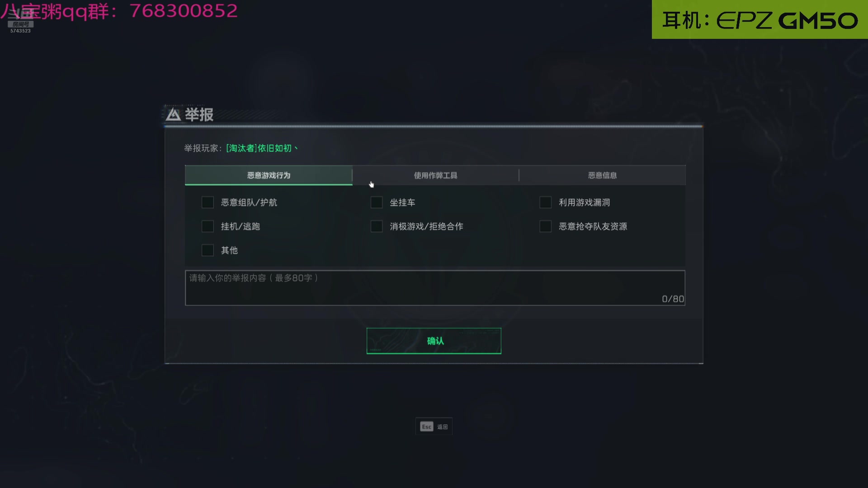Viewport: 868px width, 488px height.
Task: Click the 举报 dialog title text
Action: click(199, 115)
